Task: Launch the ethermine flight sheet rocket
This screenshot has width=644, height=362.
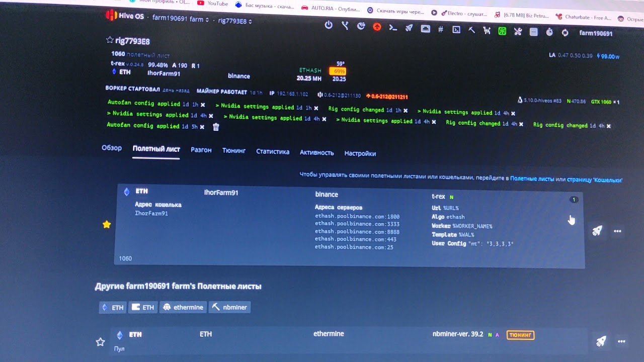Action: 601,341
